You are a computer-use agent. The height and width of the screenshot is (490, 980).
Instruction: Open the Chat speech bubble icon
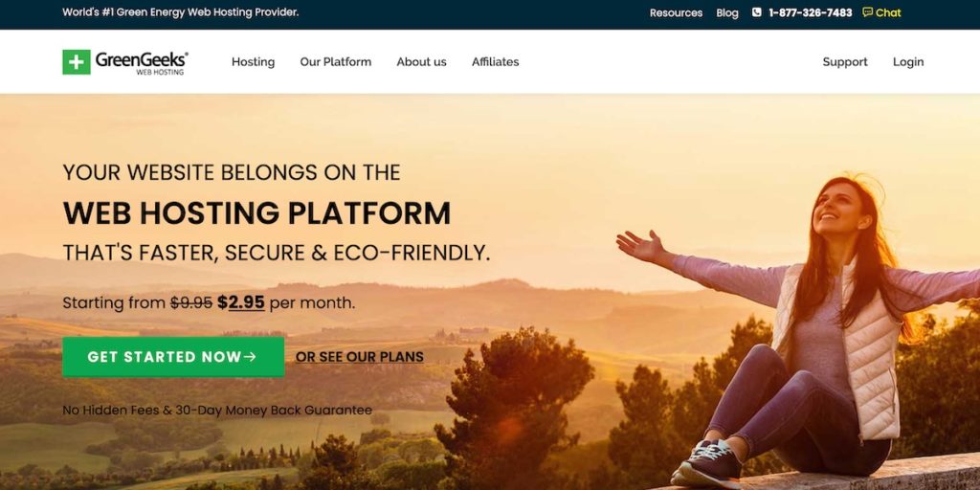(x=867, y=11)
